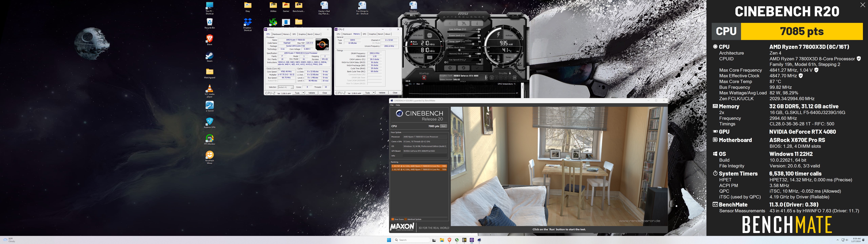Select first ranking entry scoring 7085

[x=419, y=166]
